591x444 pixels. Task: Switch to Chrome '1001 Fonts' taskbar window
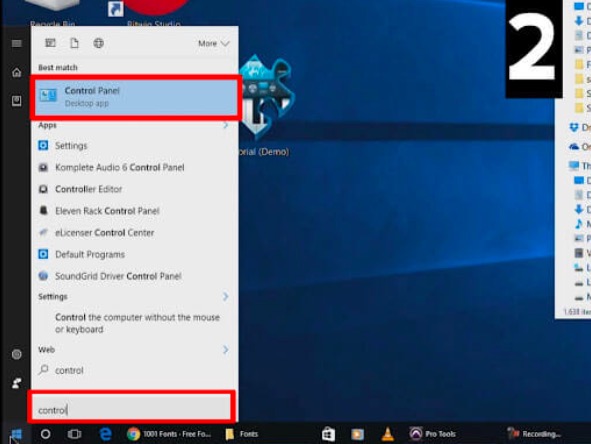tap(169, 434)
